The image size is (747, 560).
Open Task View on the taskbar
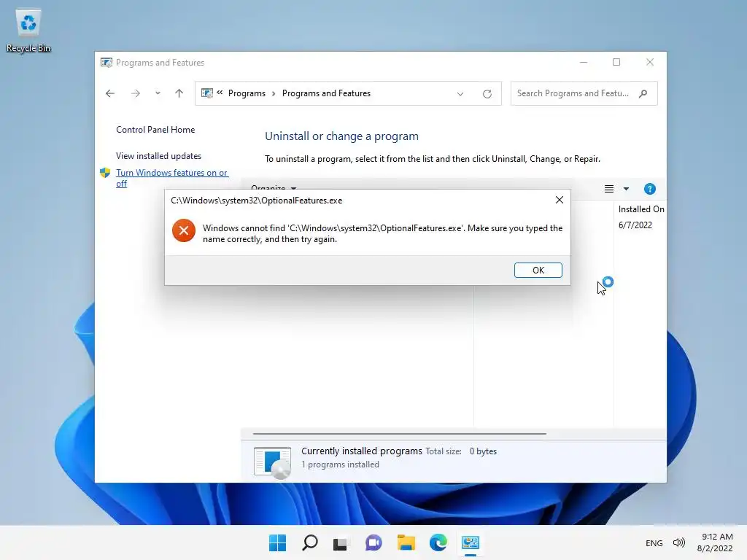tap(340, 542)
